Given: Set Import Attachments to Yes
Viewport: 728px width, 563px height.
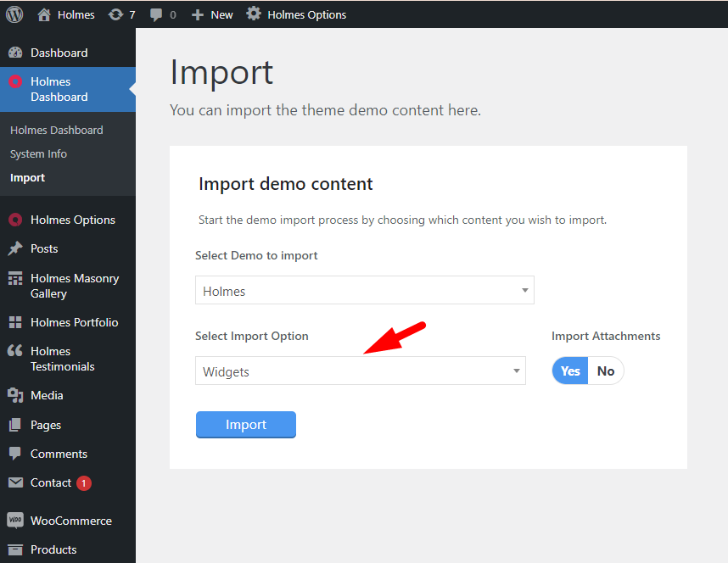Looking at the screenshot, I should 570,371.
